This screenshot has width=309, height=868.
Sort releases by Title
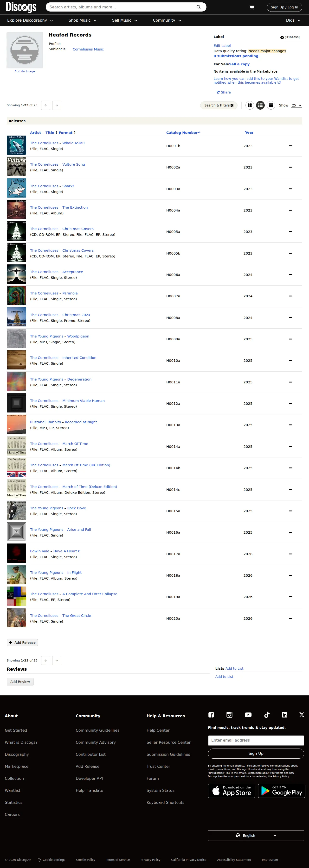tap(50, 133)
